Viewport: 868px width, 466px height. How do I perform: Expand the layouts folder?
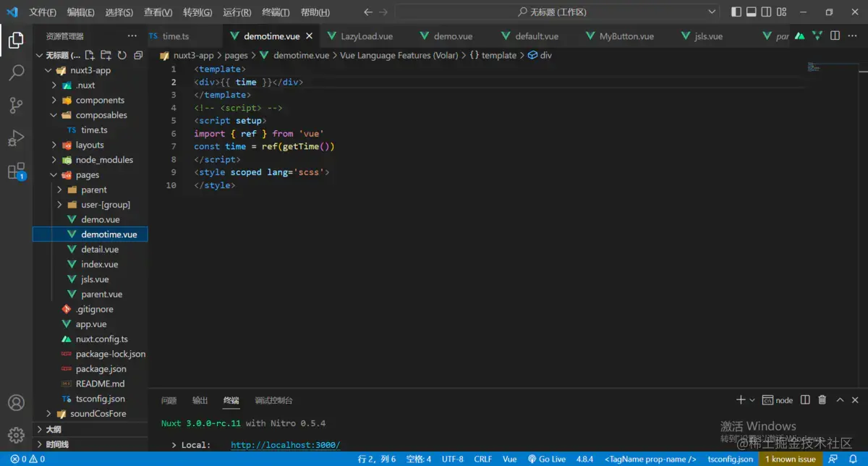pos(54,145)
